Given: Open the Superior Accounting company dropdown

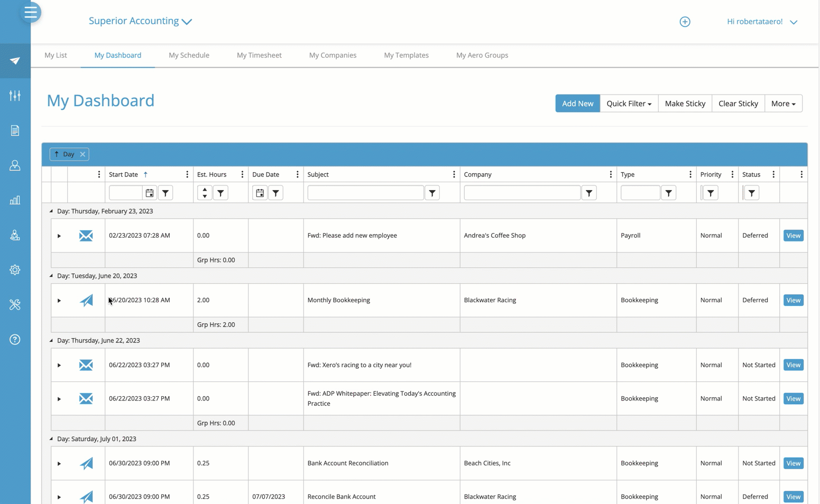Looking at the screenshot, I should (x=140, y=21).
